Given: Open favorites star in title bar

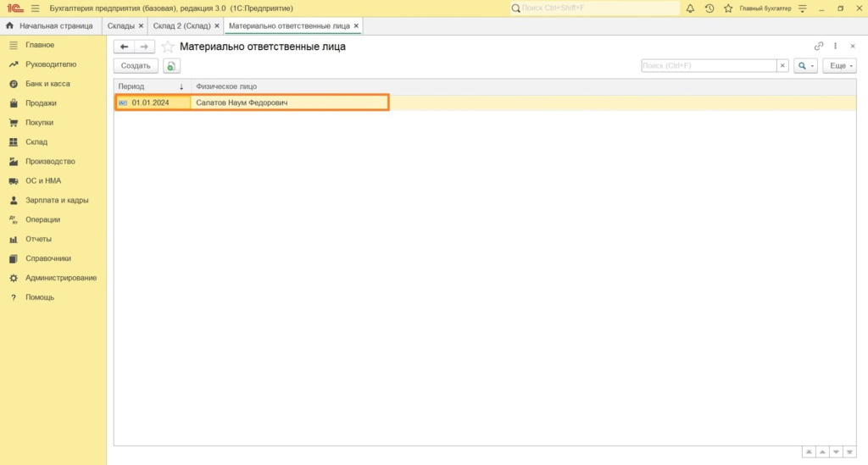Looking at the screenshot, I should pos(727,8).
